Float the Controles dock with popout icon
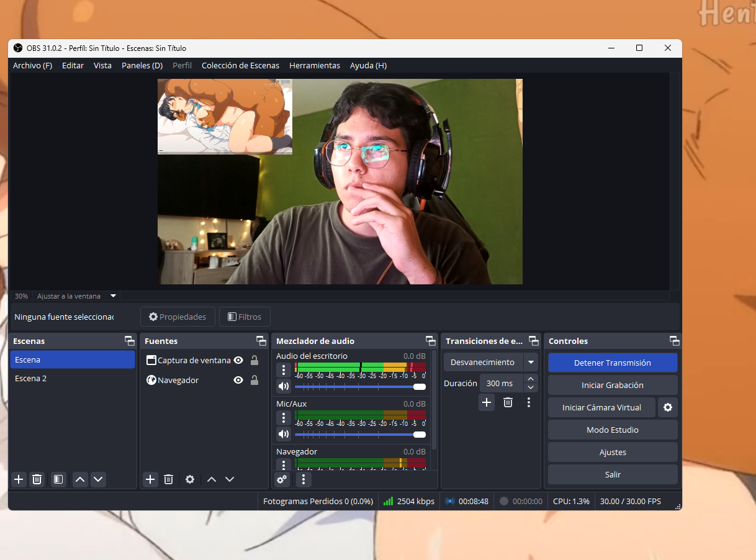This screenshot has height=560, width=756. 674,341
